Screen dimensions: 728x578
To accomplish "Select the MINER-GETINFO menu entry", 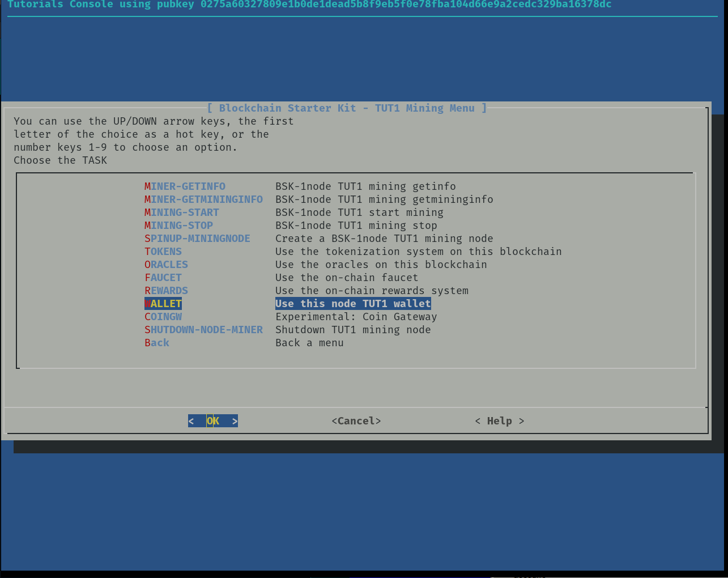I will [x=185, y=186].
